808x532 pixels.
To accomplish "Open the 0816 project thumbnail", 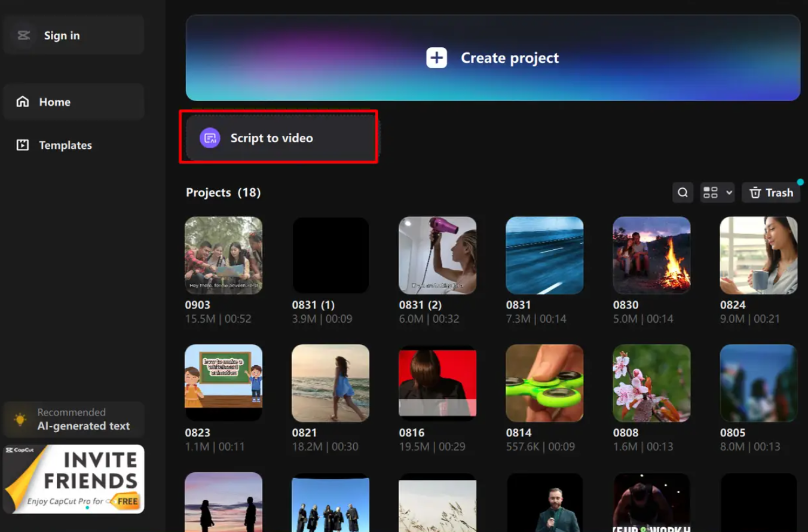I will point(437,383).
